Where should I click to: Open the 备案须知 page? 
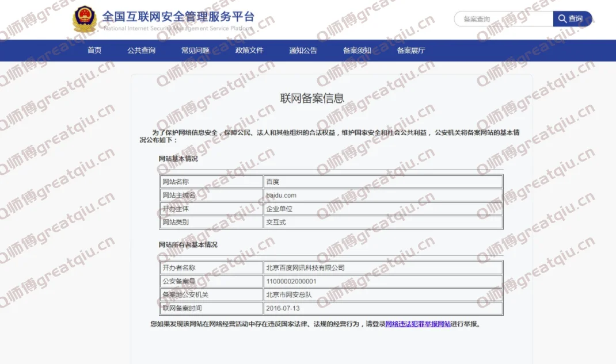[x=357, y=51]
